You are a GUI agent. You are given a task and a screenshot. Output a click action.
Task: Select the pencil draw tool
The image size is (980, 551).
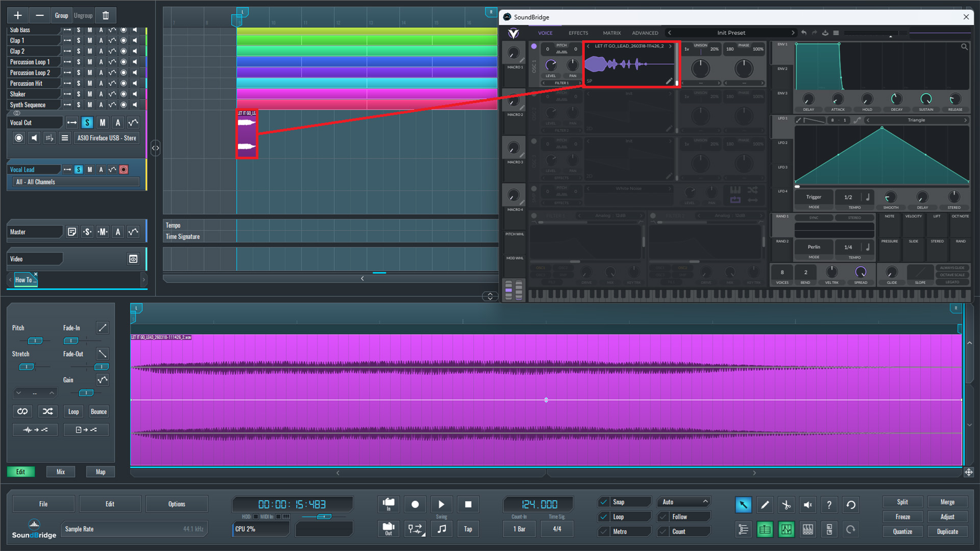tap(765, 505)
